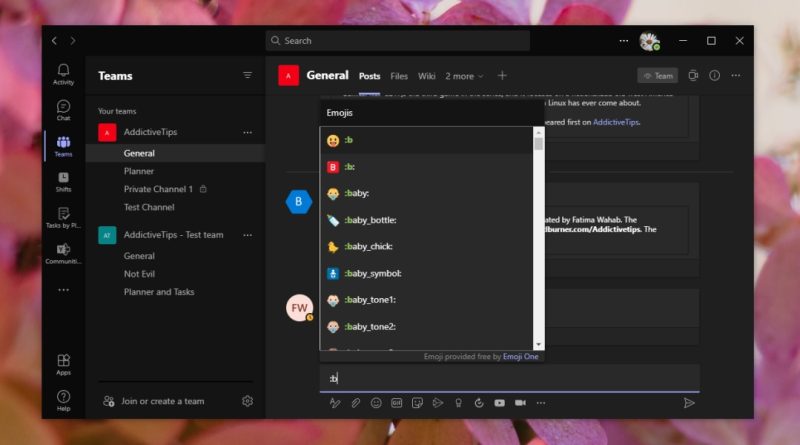Click the emoji list scrollbar up arrow
Viewport: 800px width, 445px height.
(x=538, y=132)
